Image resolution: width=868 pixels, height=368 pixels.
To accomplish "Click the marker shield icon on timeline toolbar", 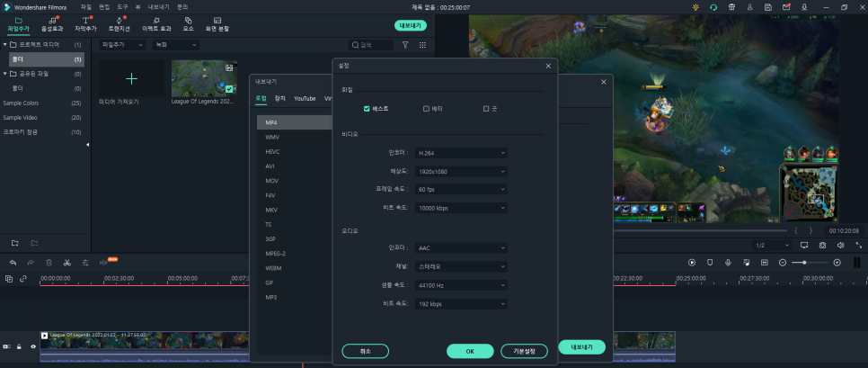I will (710, 262).
